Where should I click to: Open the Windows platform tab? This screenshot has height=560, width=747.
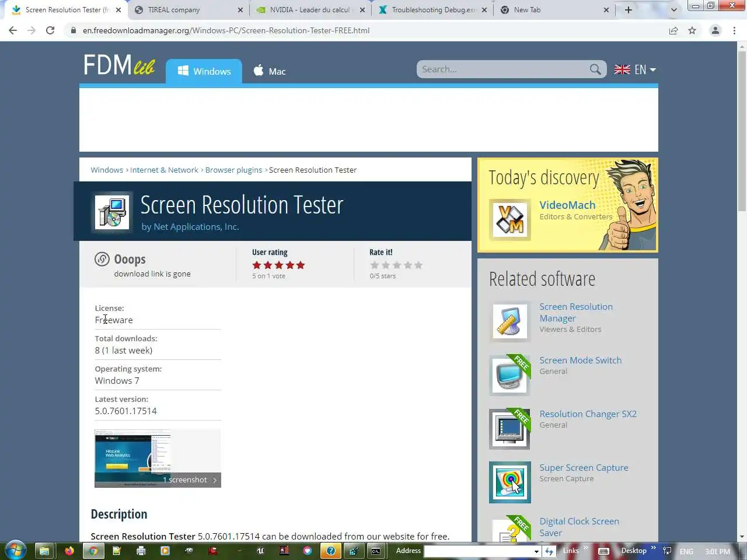(x=204, y=71)
